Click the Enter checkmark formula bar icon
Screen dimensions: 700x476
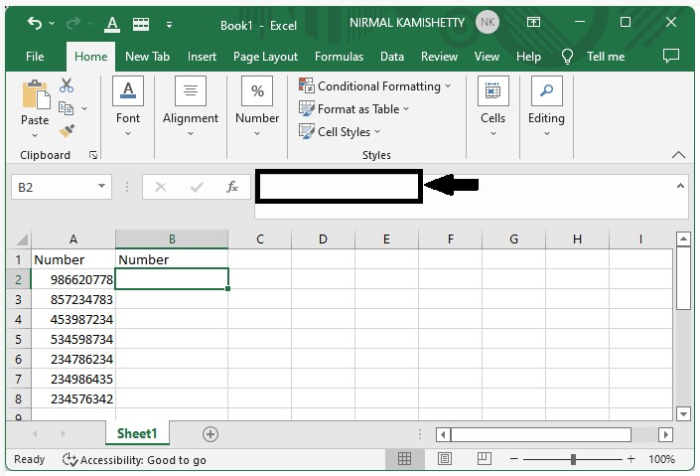[x=196, y=187]
